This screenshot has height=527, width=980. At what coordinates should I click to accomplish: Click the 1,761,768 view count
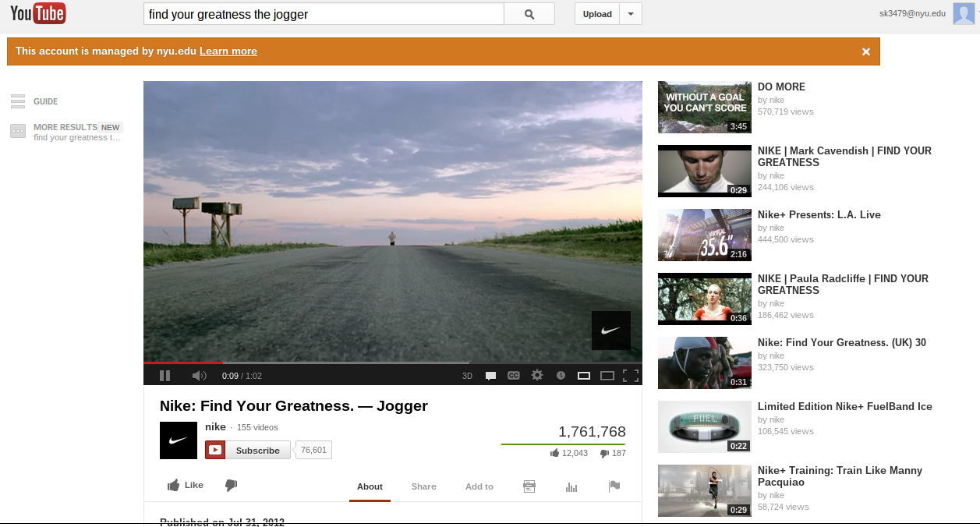tap(592, 431)
